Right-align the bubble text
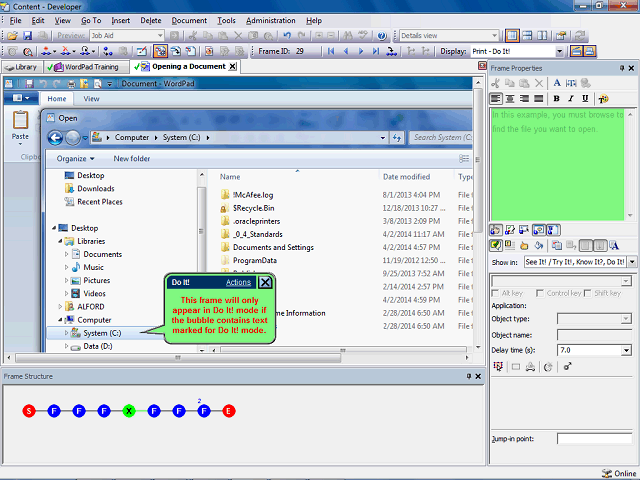 click(x=524, y=98)
